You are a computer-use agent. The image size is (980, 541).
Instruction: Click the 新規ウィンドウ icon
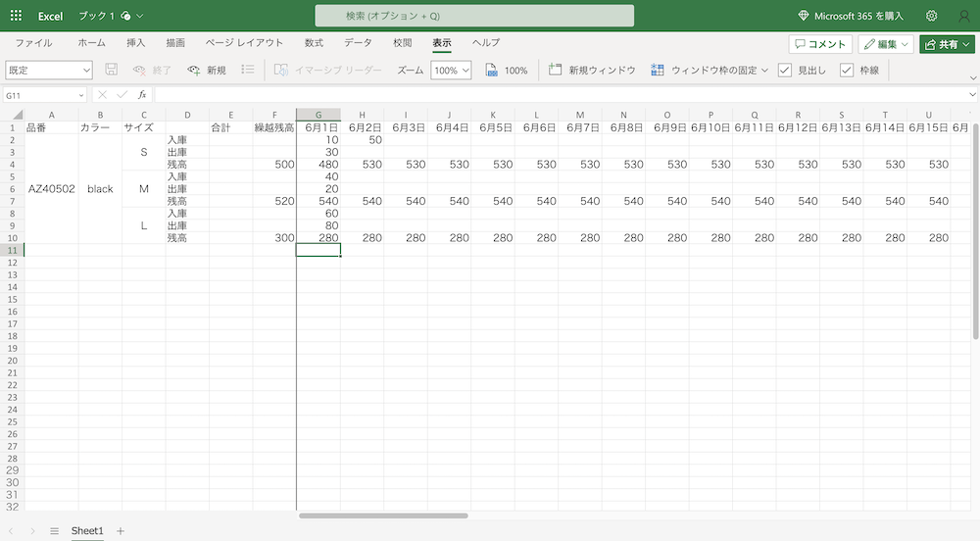tap(556, 71)
